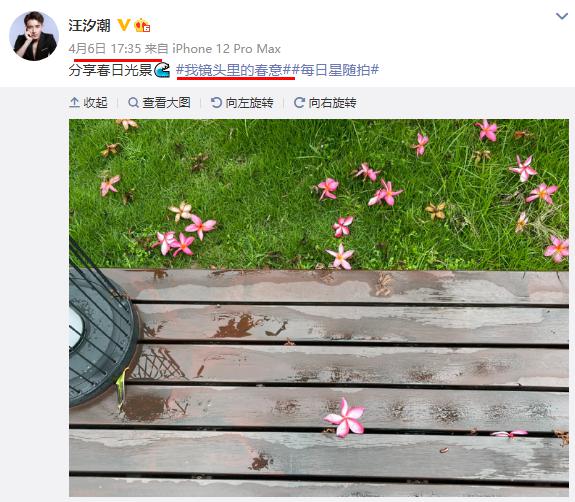Viewport: 575px width, 502px height.
Task: Click the magnifier icon beside 查看大图
Action: point(133,103)
